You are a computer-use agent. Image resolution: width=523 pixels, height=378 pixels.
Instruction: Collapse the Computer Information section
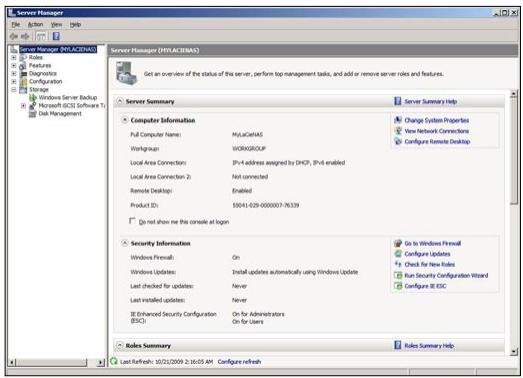125,120
